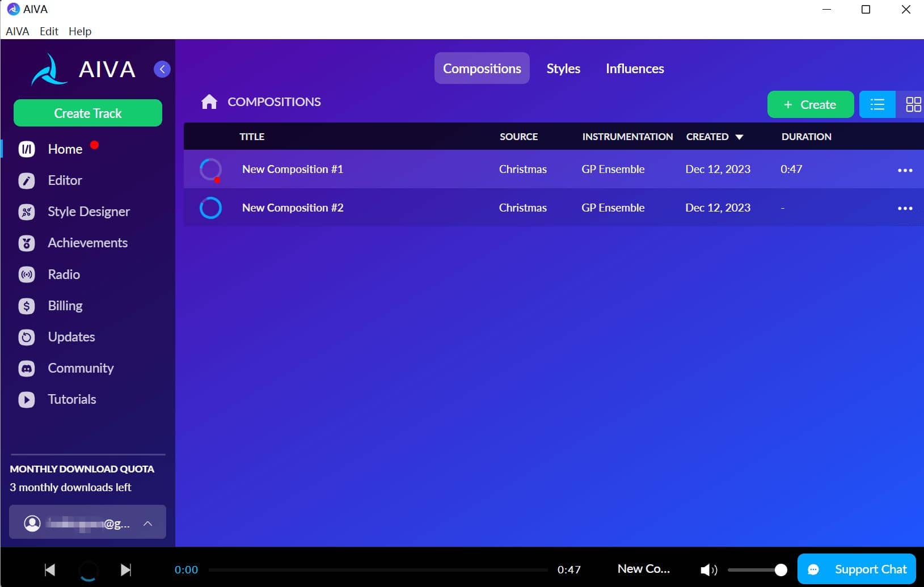Viewport: 924px width, 587px height.
Task: Click the home icon beside COMPOSITIONS
Action: [x=209, y=102]
